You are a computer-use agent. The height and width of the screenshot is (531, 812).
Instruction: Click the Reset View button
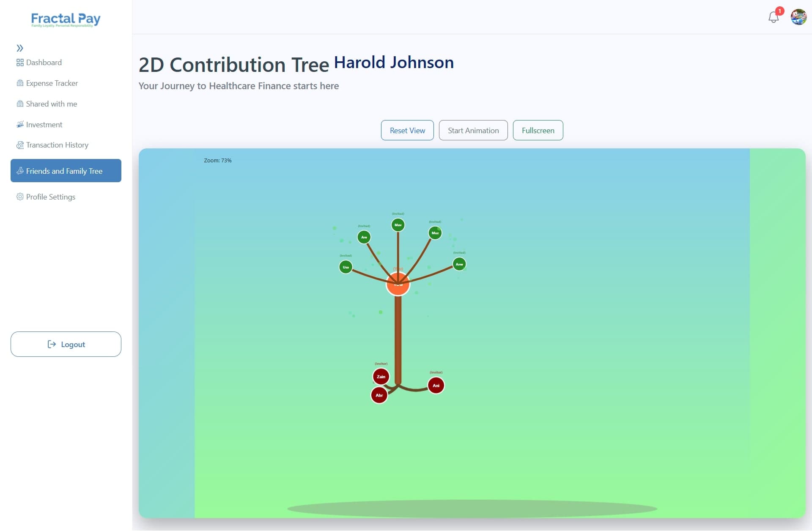click(x=407, y=131)
